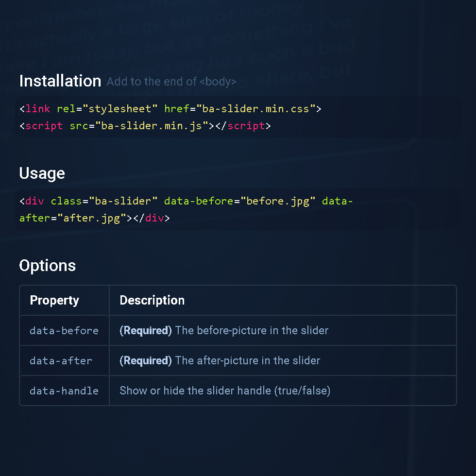Image resolution: width=476 pixels, height=476 pixels.
Task: Click the before-picture description text
Action: 252,331
